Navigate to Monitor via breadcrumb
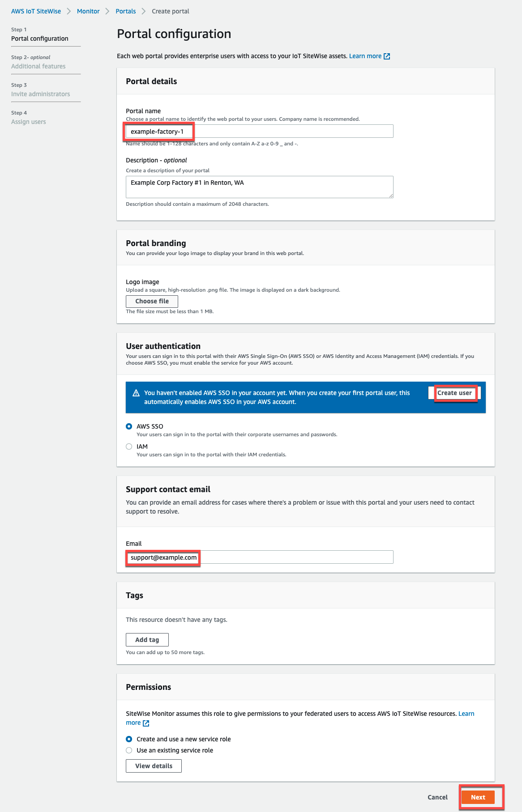The image size is (522, 812). [x=88, y=11]
